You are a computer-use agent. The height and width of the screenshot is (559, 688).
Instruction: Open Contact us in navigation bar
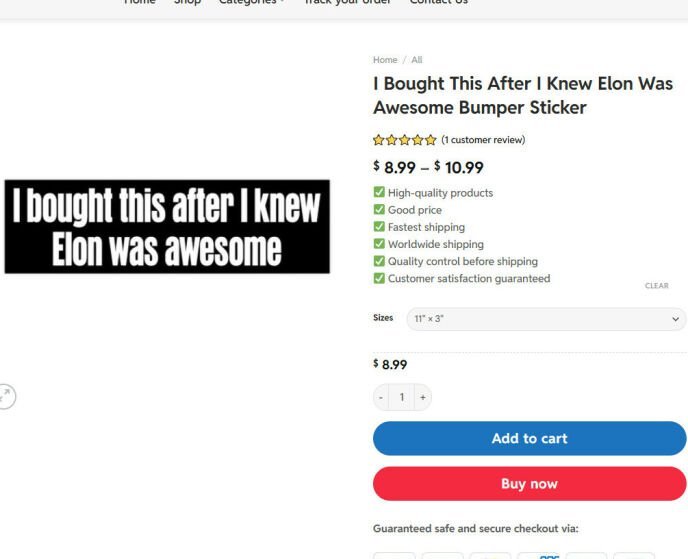(439, 2)
